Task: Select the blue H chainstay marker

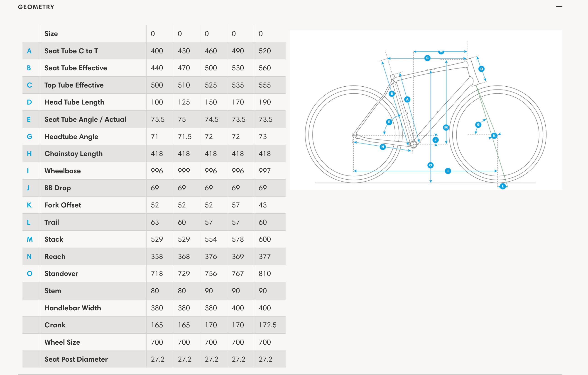Action: pyautogui.click(x=383, y=147)
